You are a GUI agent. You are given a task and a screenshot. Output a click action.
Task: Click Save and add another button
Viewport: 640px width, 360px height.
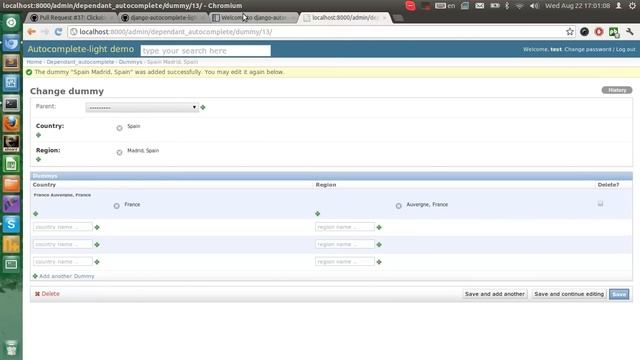pyautogui.click(x=495, y=294)
